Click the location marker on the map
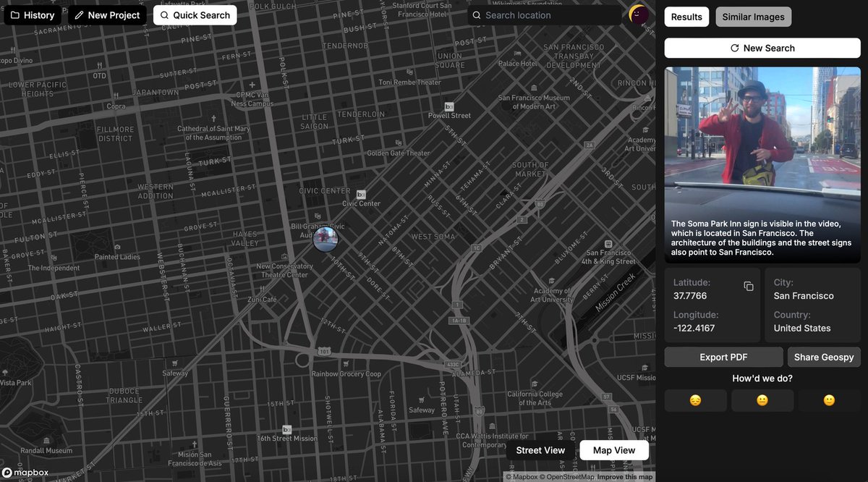 coord(325,239)
